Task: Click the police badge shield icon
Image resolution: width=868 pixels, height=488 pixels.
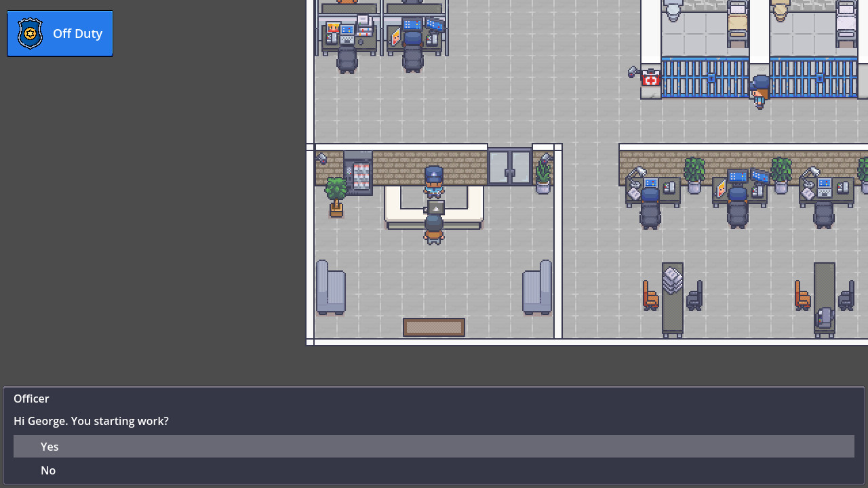Action: (x=29, y=33)
